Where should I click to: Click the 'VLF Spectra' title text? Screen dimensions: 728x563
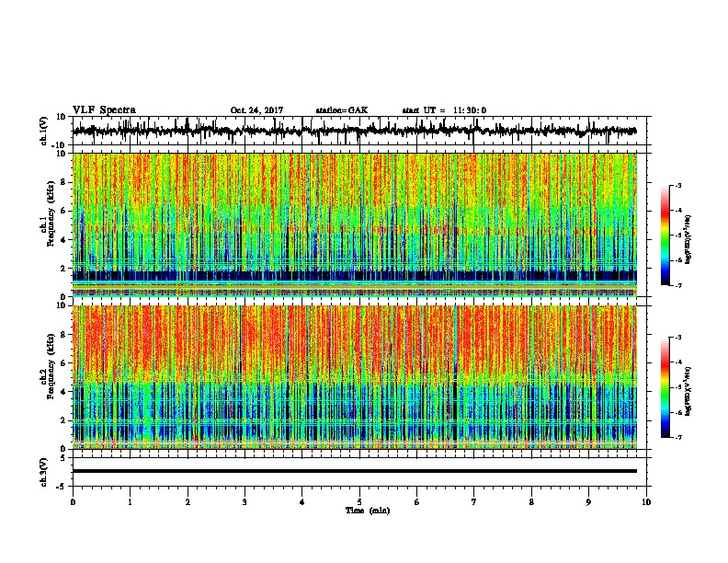click(x=104, y=110)
